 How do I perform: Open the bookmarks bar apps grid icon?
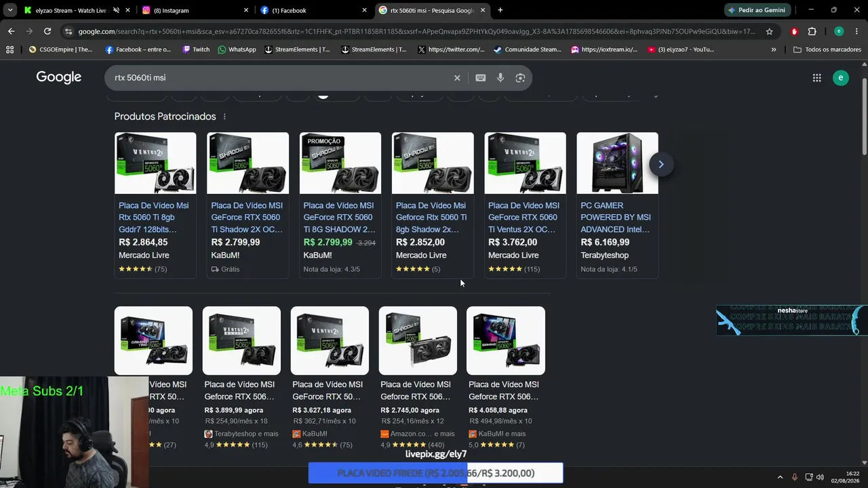point(9,49)
